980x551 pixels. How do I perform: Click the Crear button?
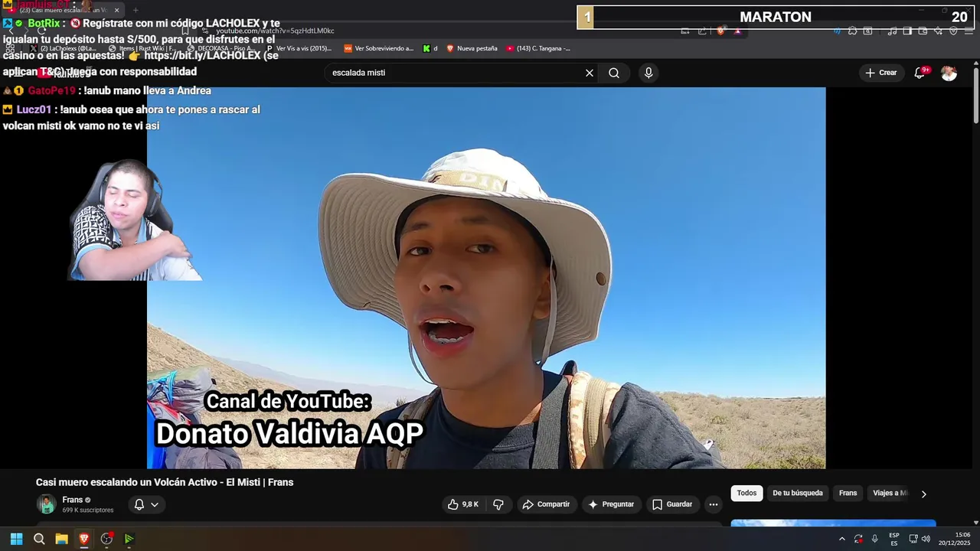880,73
